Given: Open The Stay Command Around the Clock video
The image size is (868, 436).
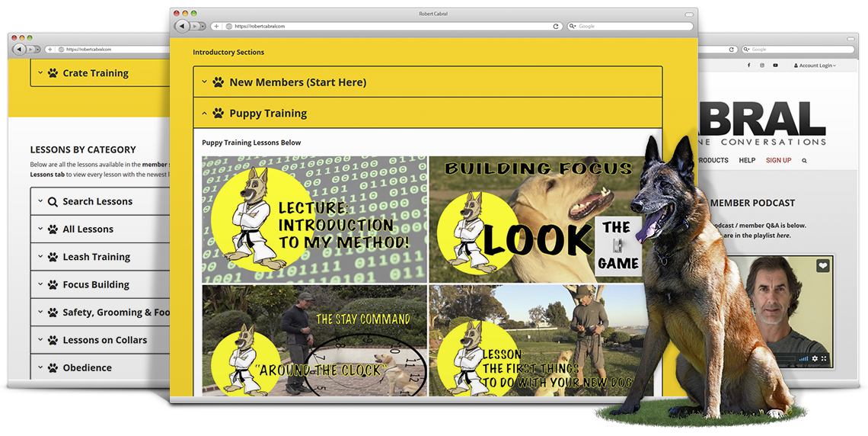Looking at the screenshot, I should (314, 340).
